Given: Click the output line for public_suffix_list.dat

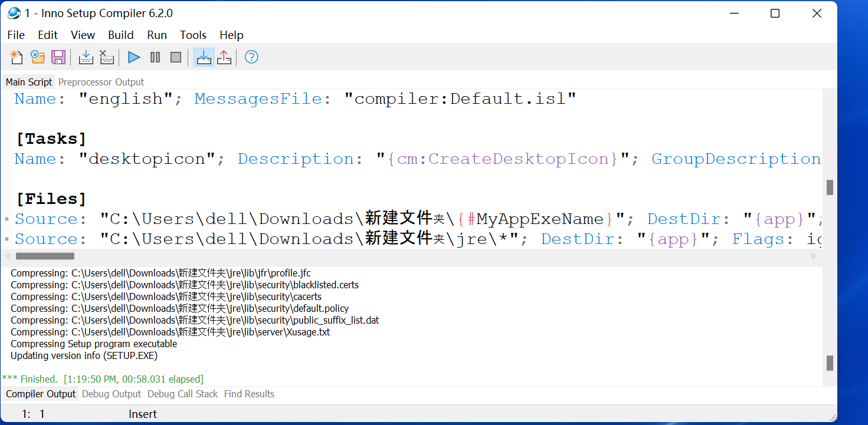Looking at the screenshot, I should pyautogui.click(x=195, y=320).
